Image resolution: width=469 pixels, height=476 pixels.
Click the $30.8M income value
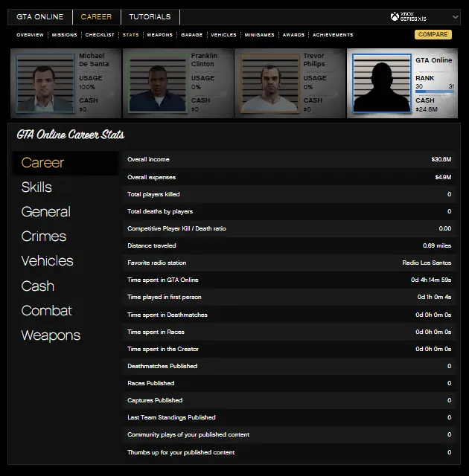click(441, 159)
